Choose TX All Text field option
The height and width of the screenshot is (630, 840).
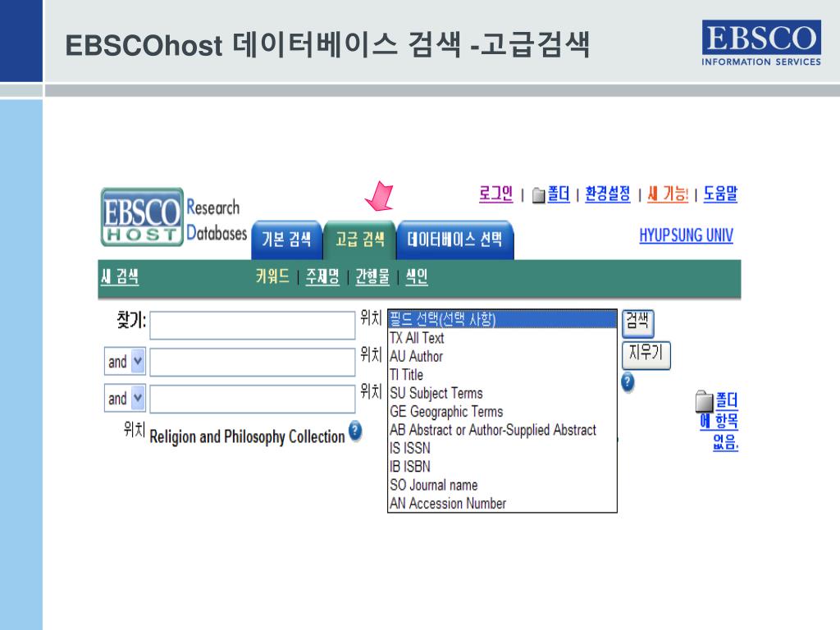(x=502, y=338)
